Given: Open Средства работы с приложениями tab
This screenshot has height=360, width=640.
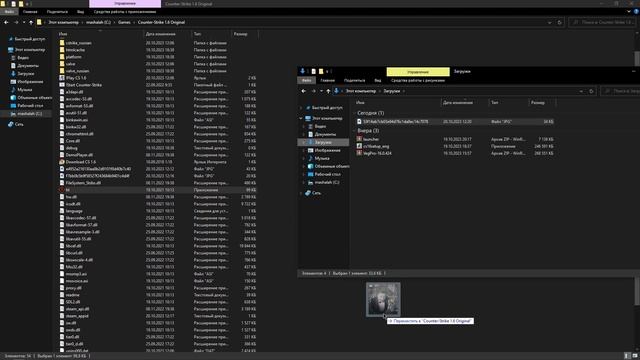Looking at the screenshot, I should 125,12.
